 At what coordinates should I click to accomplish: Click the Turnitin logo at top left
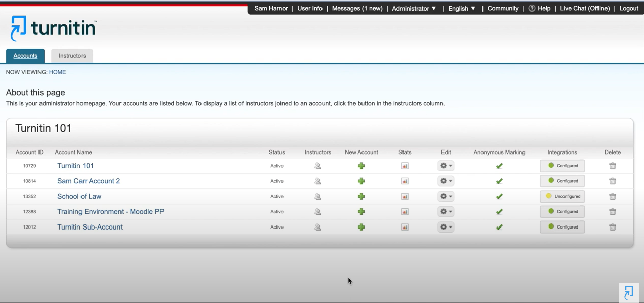pyautogui.click(x=53, y=28)
